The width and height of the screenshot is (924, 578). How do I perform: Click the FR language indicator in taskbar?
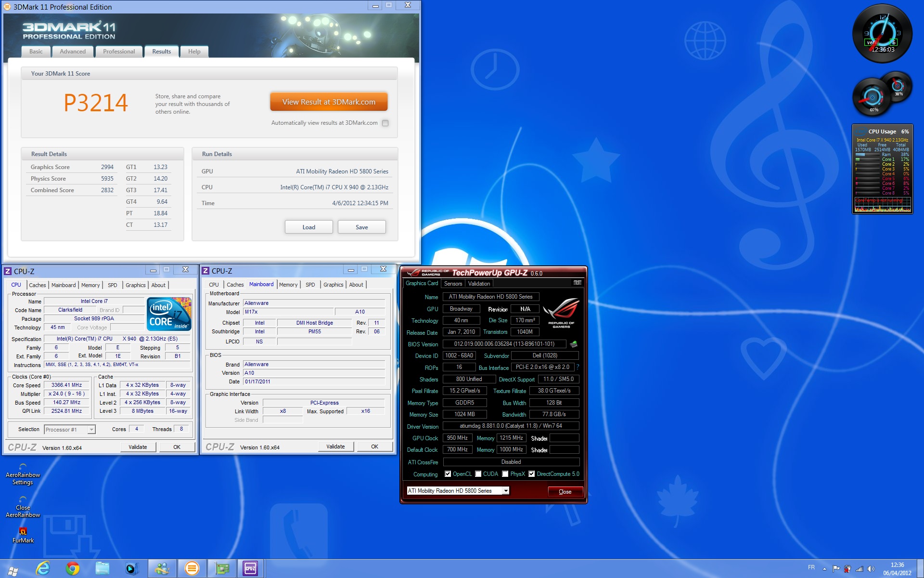[x=811, y=567]
